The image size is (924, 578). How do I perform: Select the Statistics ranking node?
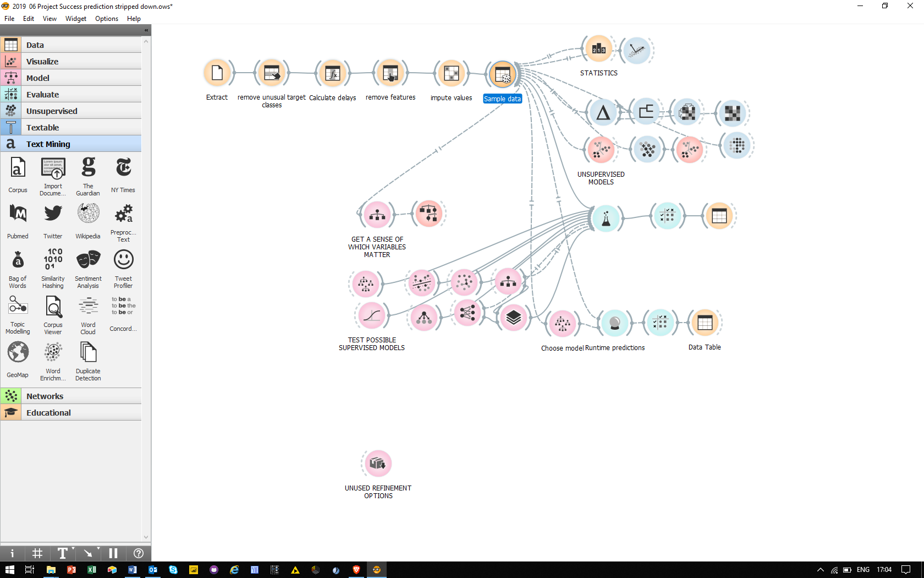coord(598,50)
